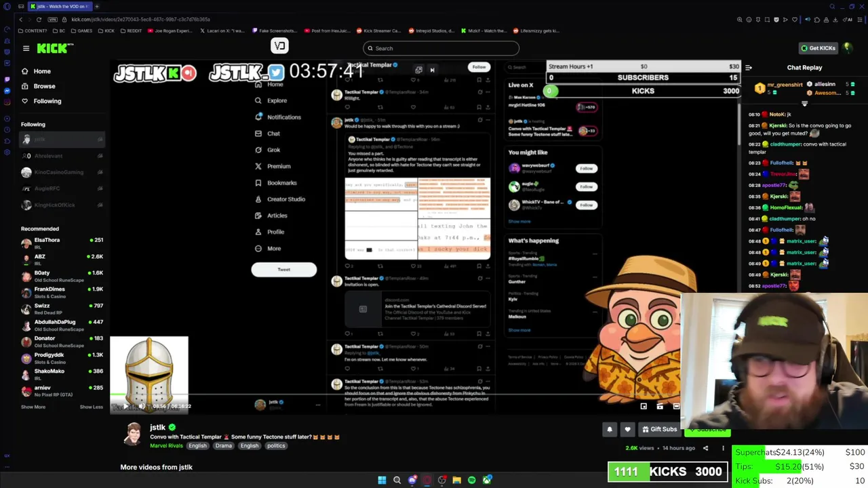Open jstlk channel in Following list
This screenshot has height=488, width=868.
coord(62,140)
